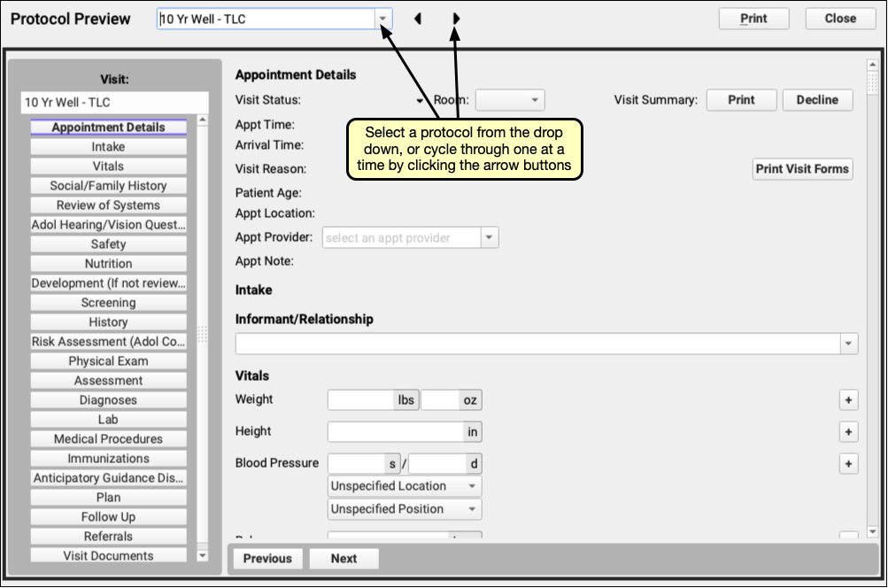Click plus icon beside Height field
888x588 pixels.
pyautogui.click(x=848, y=432)
